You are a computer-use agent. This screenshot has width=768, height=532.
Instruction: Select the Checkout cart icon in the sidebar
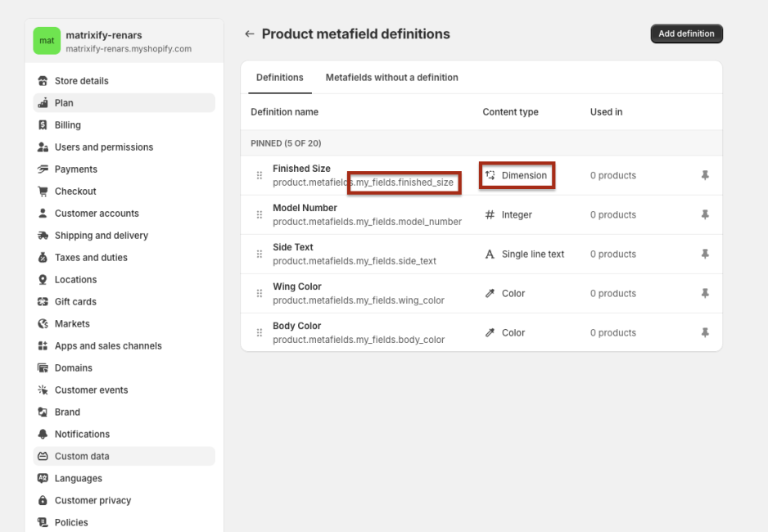[x=42, y=191]
